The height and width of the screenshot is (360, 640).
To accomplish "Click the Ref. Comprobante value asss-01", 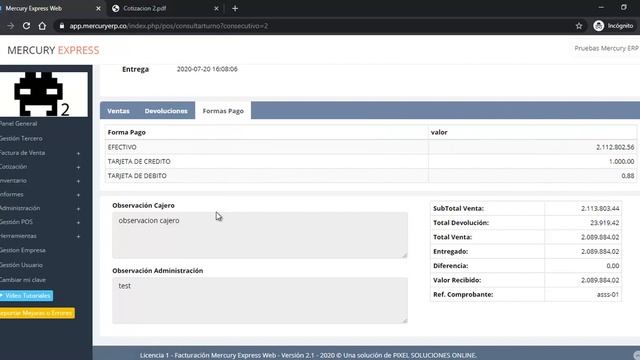I will point(608,294).
